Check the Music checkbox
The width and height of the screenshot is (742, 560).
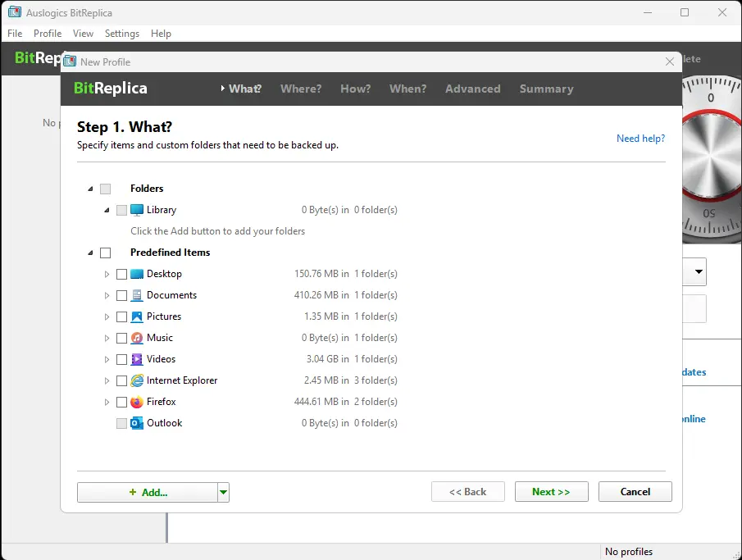(121, 338)
